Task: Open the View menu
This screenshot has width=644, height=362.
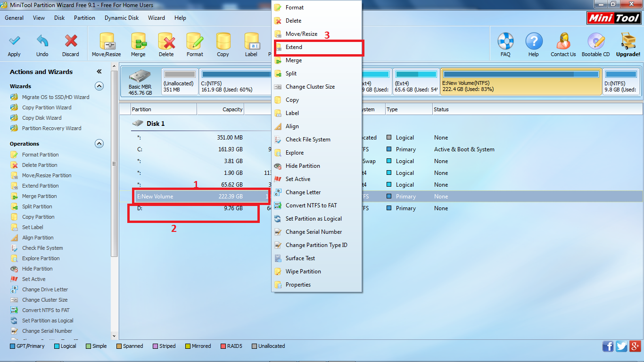Action: pyautogui.click(x=39, y=18)
